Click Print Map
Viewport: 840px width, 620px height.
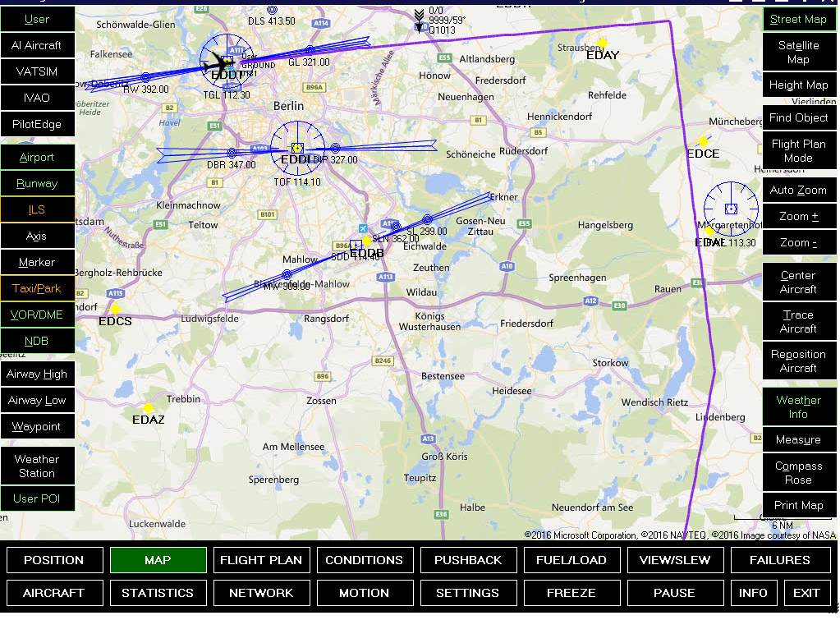(799, 506)
